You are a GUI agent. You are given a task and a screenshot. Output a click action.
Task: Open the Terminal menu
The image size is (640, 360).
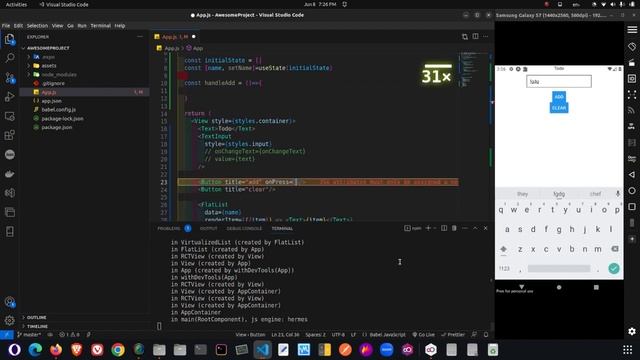coord(100,26)
